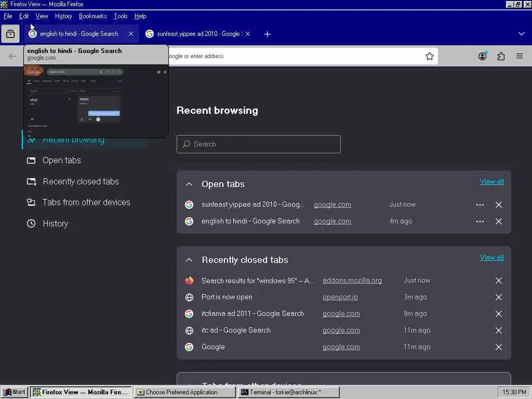Open the Help menu
The width and height of the screenshot is (532, 399).
(140, 16)
